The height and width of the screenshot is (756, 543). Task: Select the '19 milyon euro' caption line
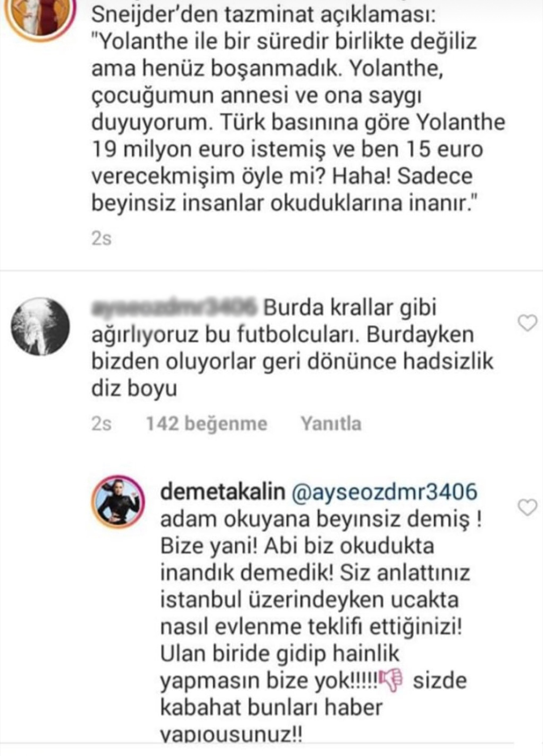(287, 149)
